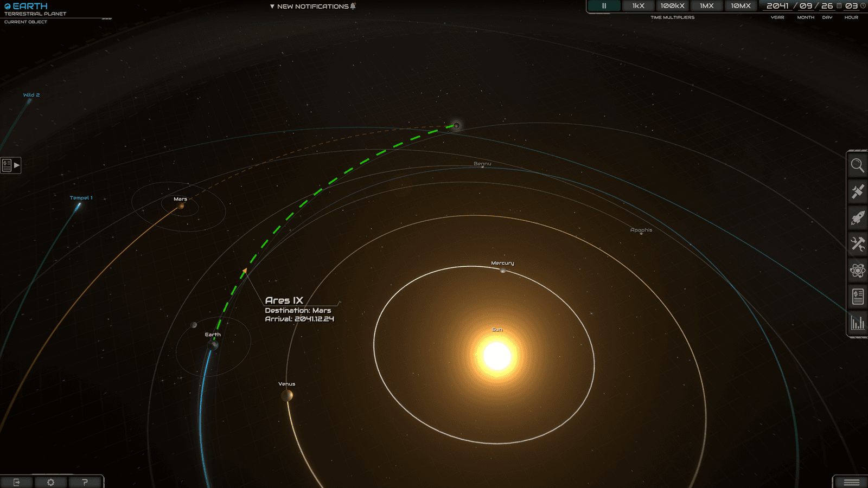Viewport: 868px width, 488px height.
Task: Open the crossed wrench and hammer panel
Action: [x=857, y=244]
